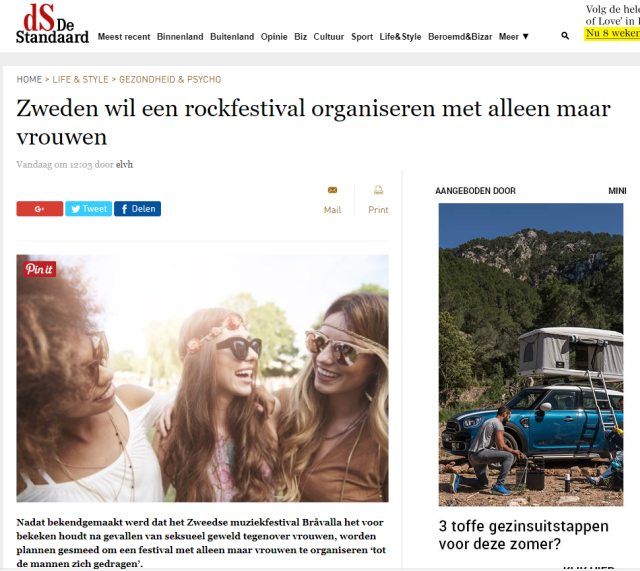Open the MINI car advertisement image
Viewport: 640px width, 571px height.
(x=531, y=354)
